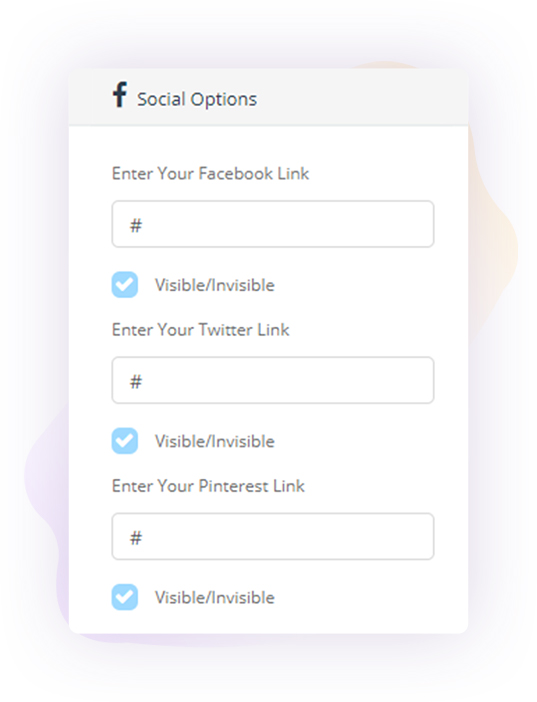The height and width of the screenshot is (702, 537).
Task: Click the gray Social Options header bar
Action: (x=268, y=97)
